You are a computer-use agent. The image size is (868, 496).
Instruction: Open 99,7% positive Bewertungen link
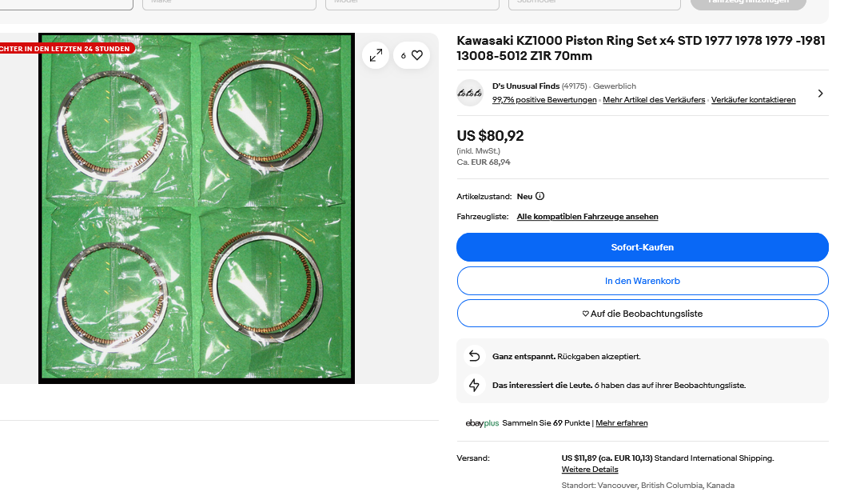(x=544, y=100)
